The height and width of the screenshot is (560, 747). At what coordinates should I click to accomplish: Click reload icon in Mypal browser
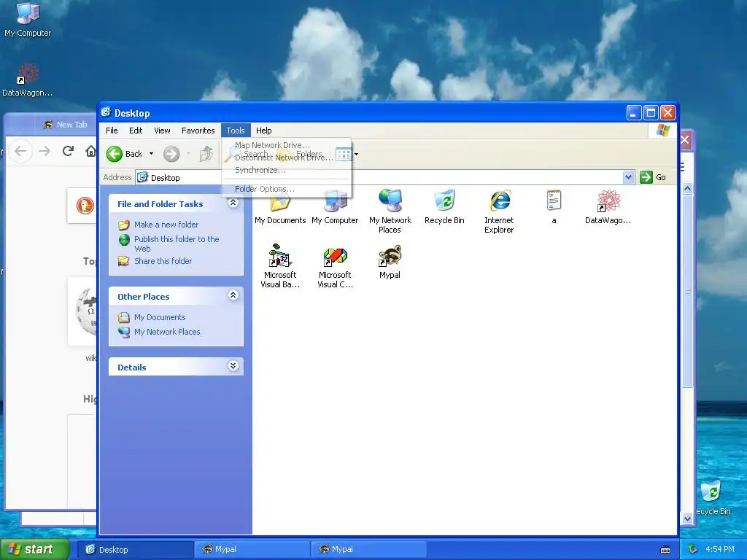[x=68, y=151]
